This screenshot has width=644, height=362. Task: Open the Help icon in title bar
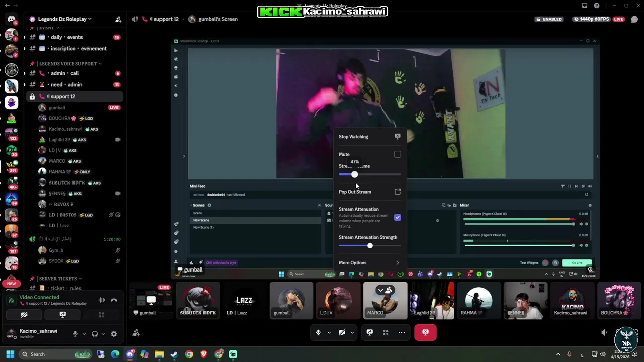(596, 6)
